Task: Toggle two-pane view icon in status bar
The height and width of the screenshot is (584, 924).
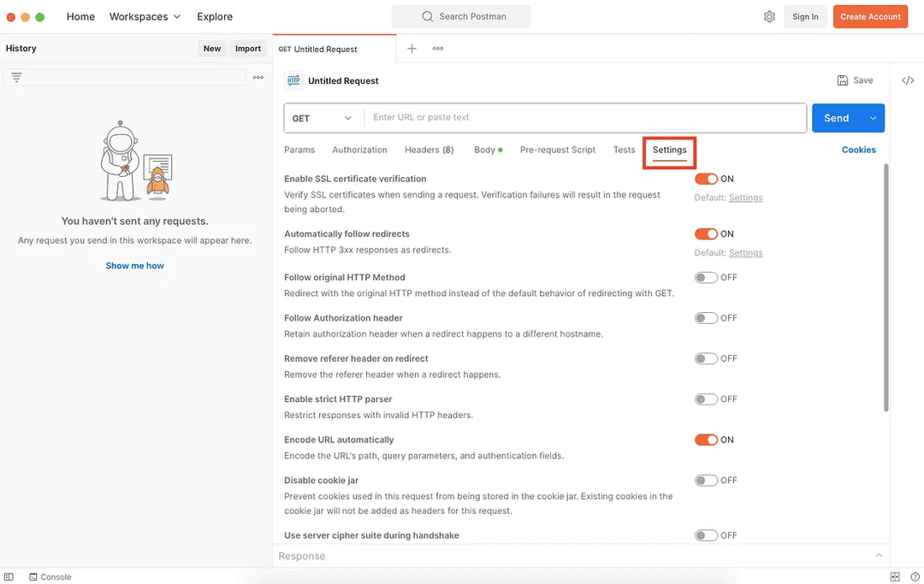Action: (895, 577)
